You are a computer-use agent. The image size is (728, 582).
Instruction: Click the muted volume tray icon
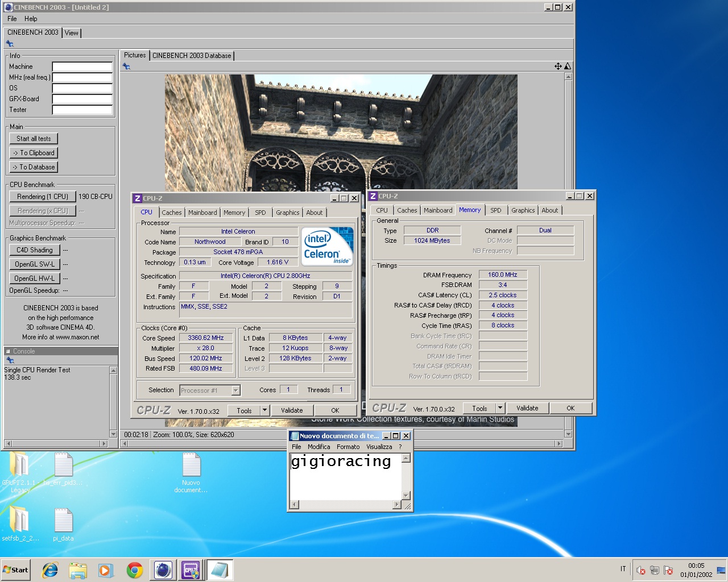(x=641, y=570)
